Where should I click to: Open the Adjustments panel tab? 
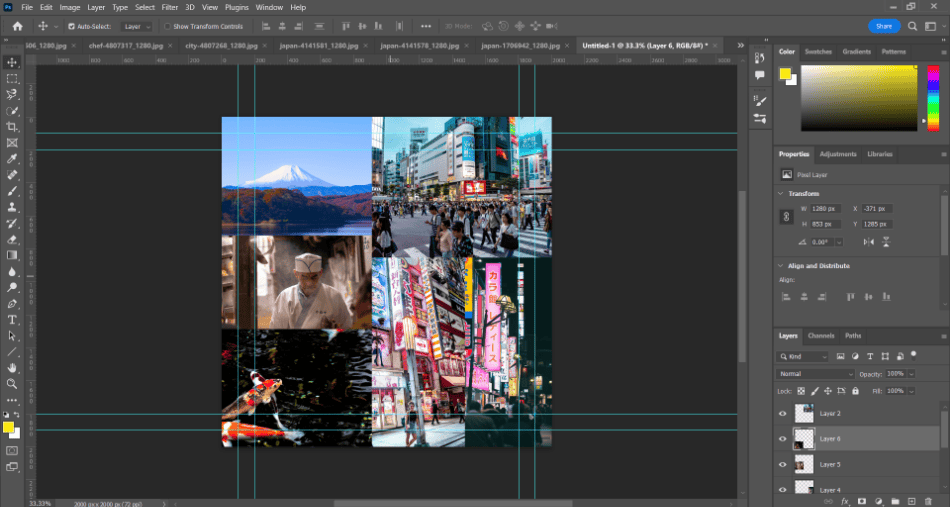pyautogui.click(x=838, y=154)
